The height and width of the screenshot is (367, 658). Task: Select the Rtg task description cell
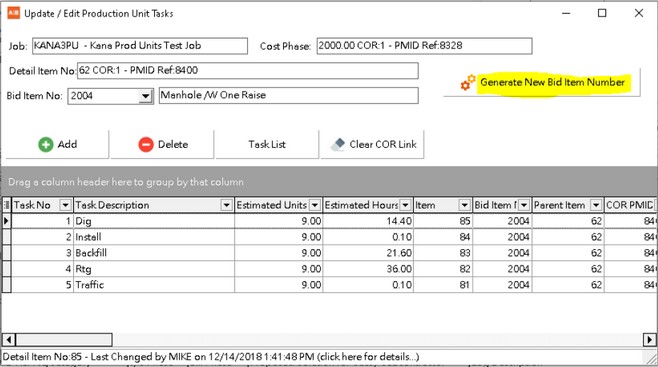154,269
